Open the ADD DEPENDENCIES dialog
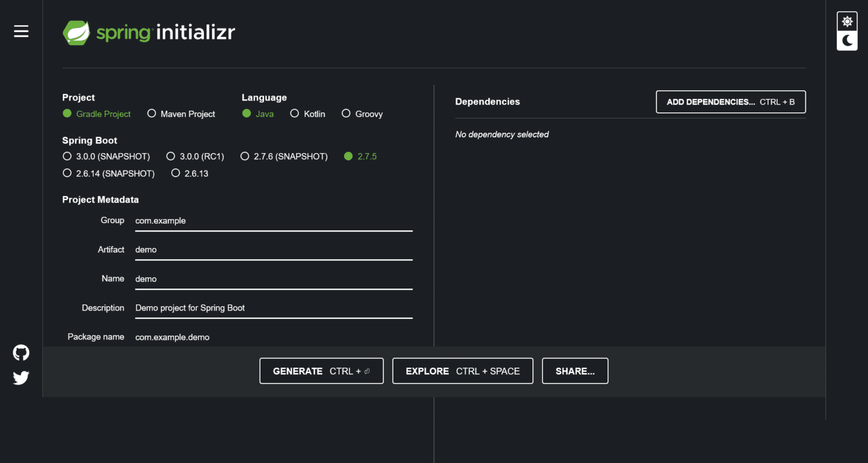Viewport: 868px width, 463px height. 730,102
